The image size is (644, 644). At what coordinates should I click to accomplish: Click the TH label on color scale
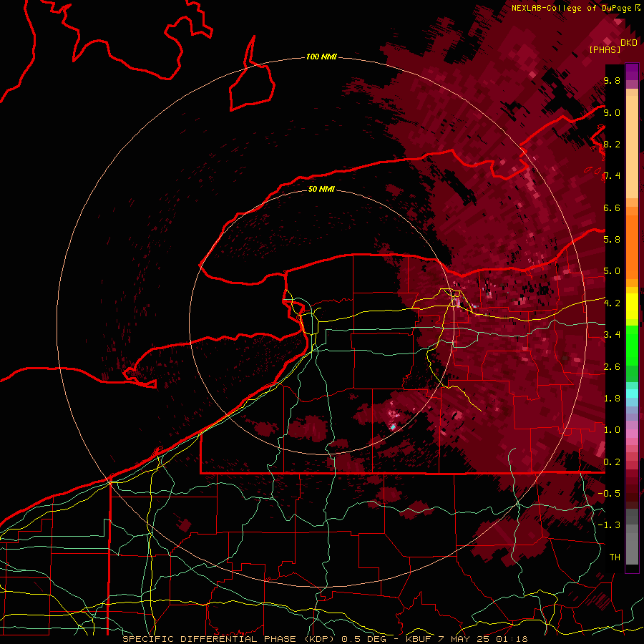coord(615,557)
